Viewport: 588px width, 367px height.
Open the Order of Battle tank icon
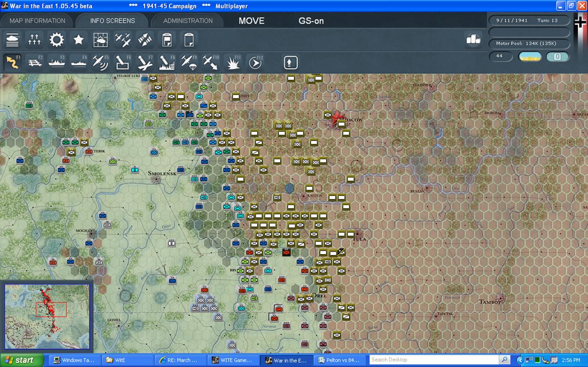(12, 40)
